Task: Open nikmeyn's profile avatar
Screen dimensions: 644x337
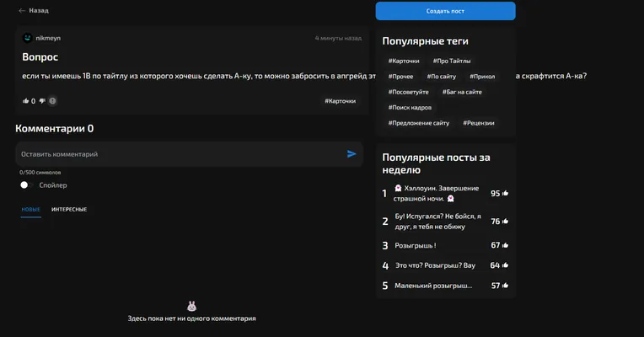Action: 28,38
